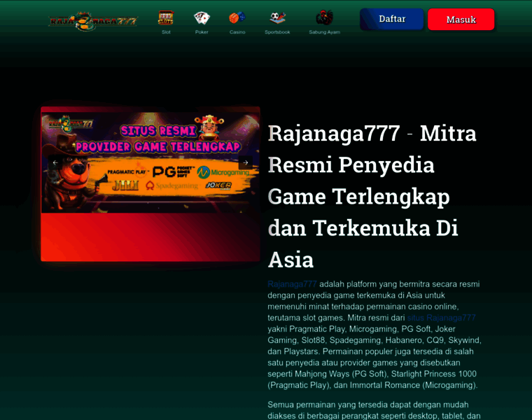Click the PG Pocket Games Soft logo
Viewport: 532px width, 420px height.
(174, 171)
